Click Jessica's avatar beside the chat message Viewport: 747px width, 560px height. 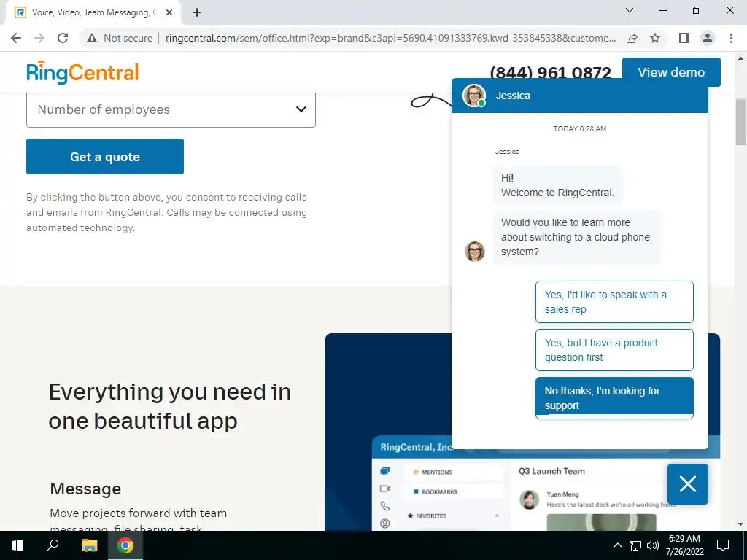point(474,252)
